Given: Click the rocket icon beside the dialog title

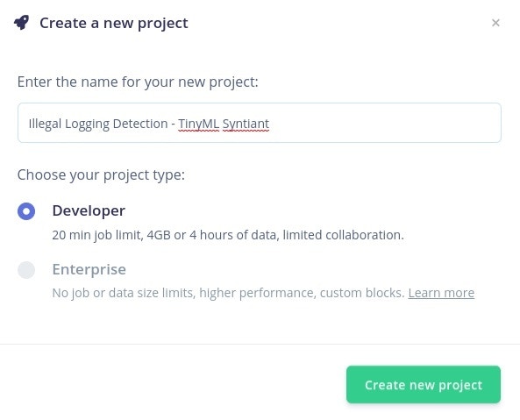Looking at the screenshot, I should (22, 23).
